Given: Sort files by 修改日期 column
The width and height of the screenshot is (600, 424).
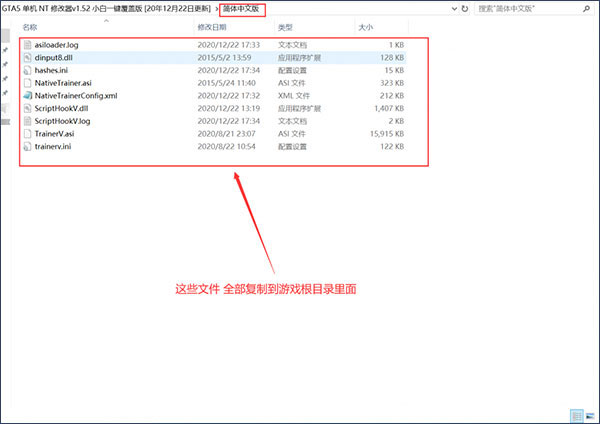Looking at the screenshot, I should pyautogui.click(x=212, y=27).
